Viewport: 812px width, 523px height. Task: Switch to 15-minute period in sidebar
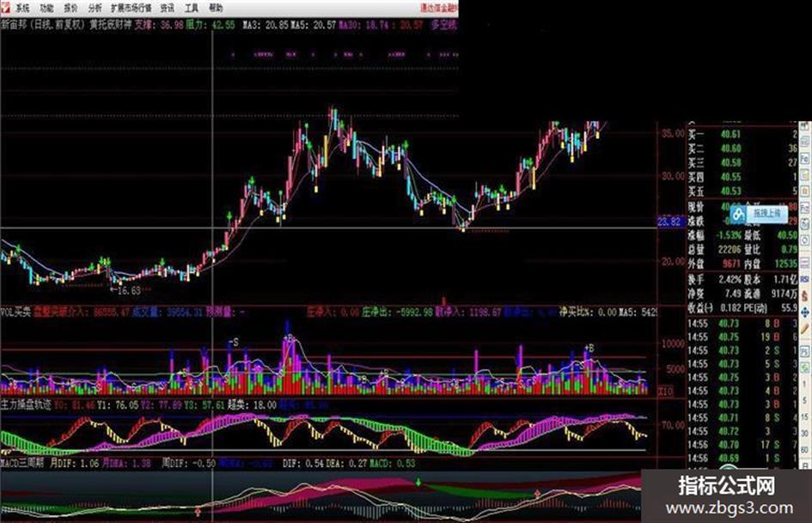click(804, 417)
